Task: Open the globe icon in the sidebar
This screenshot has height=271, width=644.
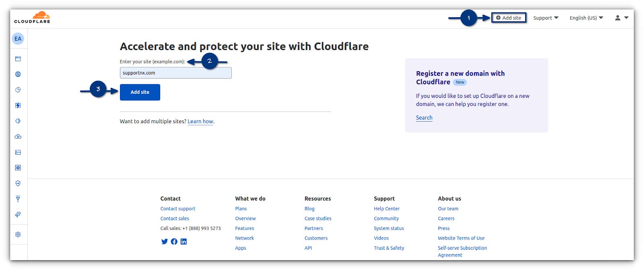Action: click(x=18, y=74)
